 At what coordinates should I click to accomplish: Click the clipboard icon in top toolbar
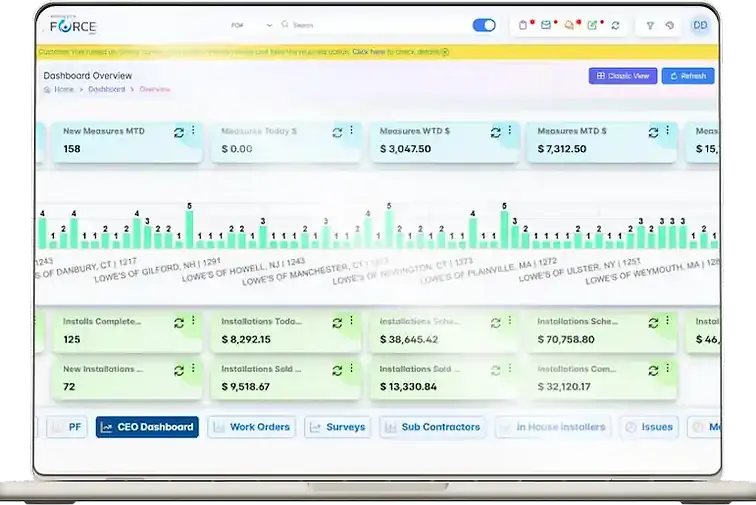point(523,26)
